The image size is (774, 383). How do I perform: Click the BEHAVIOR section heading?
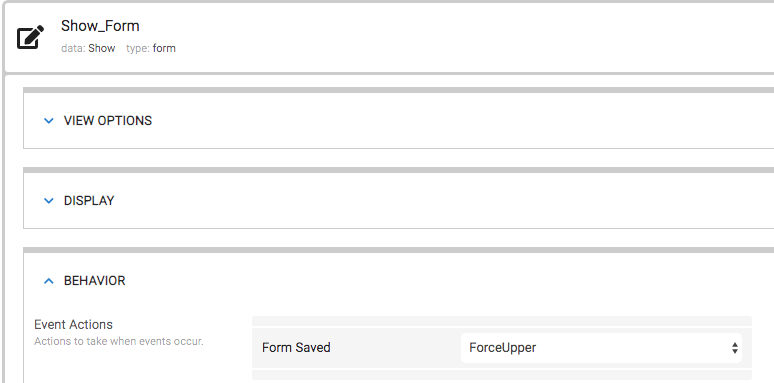(94, 280)
